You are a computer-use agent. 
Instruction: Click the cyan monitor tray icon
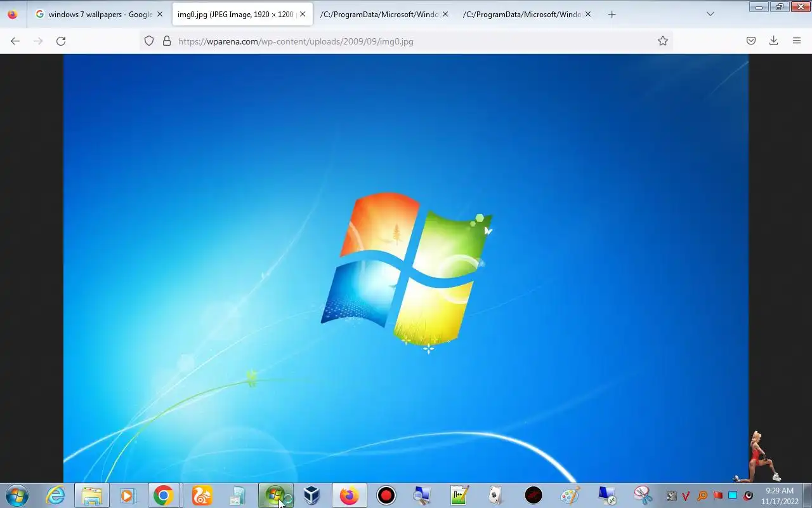733,496
